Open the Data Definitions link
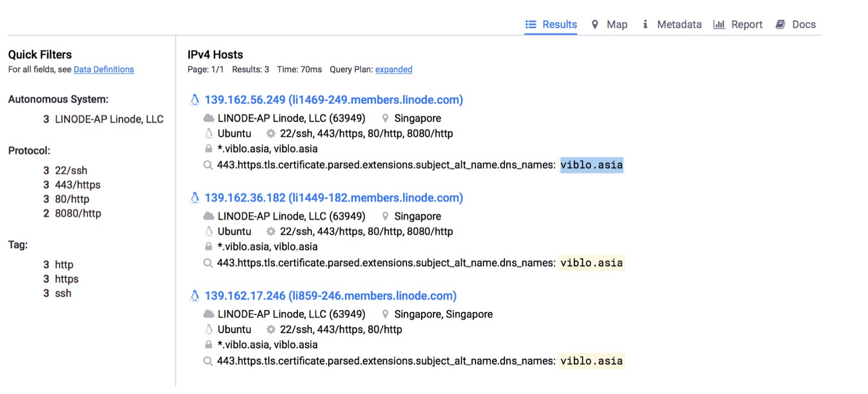Image resolution: width=868 pixels, height=394 pixels. (104, 69)
